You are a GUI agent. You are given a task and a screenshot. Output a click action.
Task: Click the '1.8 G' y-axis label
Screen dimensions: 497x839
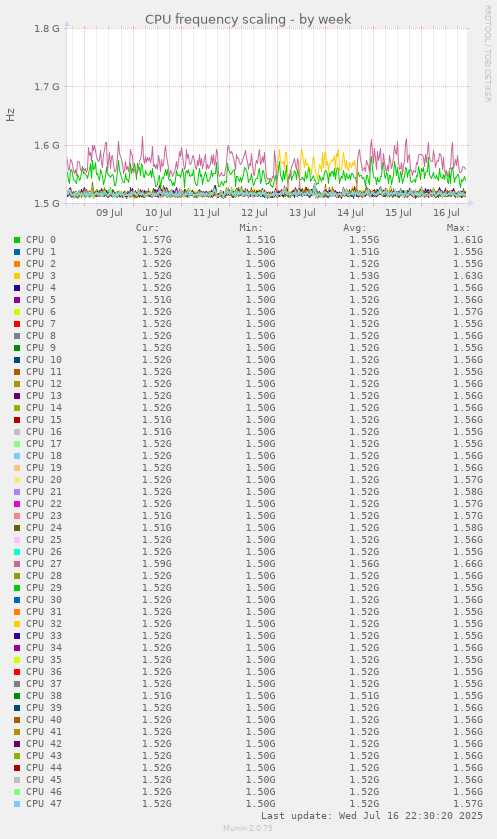coord(47,28)
